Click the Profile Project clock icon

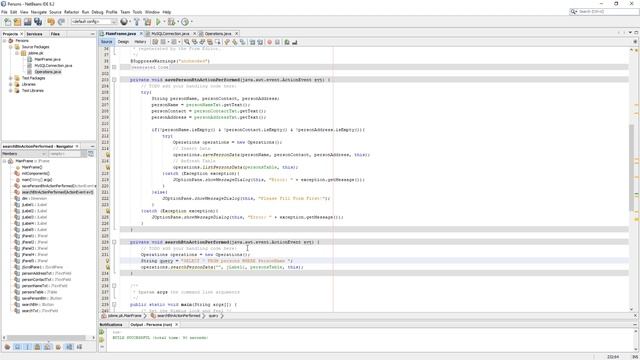coord(185,22)
